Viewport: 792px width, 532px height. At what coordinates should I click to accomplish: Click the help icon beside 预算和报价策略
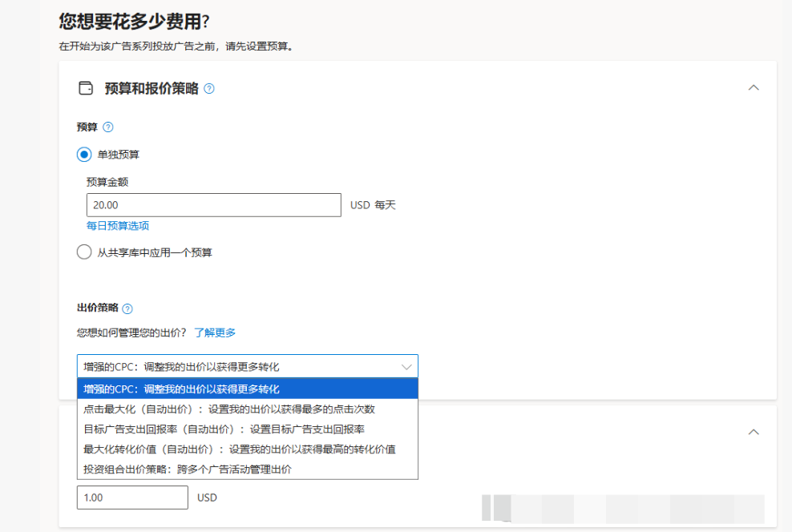[210, 88]
